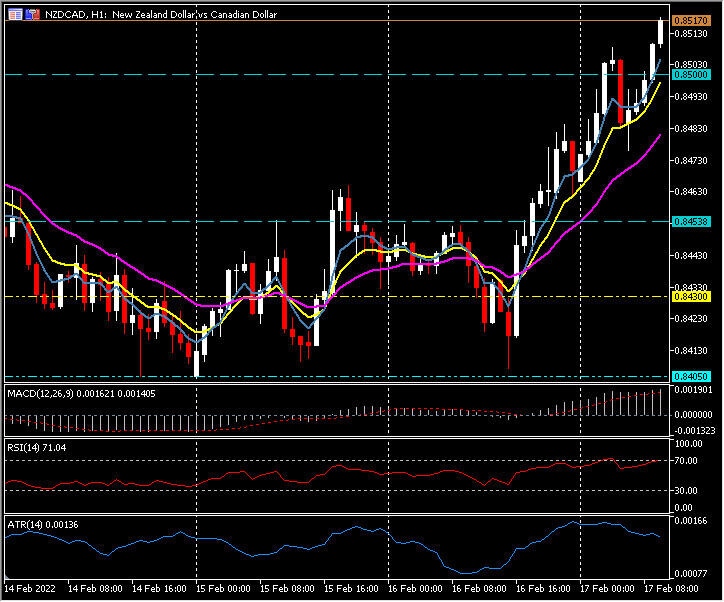Click the RSI scale value 30.00

[686, 490]
